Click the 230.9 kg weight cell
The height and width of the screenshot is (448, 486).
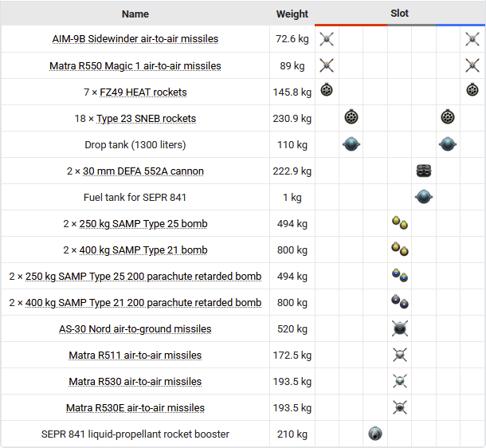point(292,119)
